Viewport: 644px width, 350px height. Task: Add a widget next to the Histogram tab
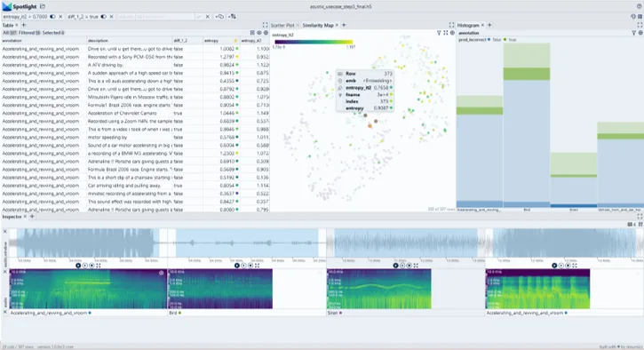489,25
